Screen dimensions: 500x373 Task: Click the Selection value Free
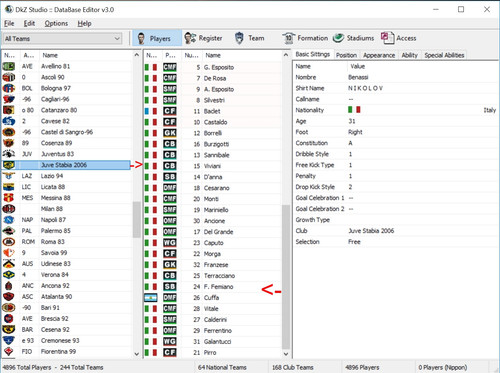(354, 242)
